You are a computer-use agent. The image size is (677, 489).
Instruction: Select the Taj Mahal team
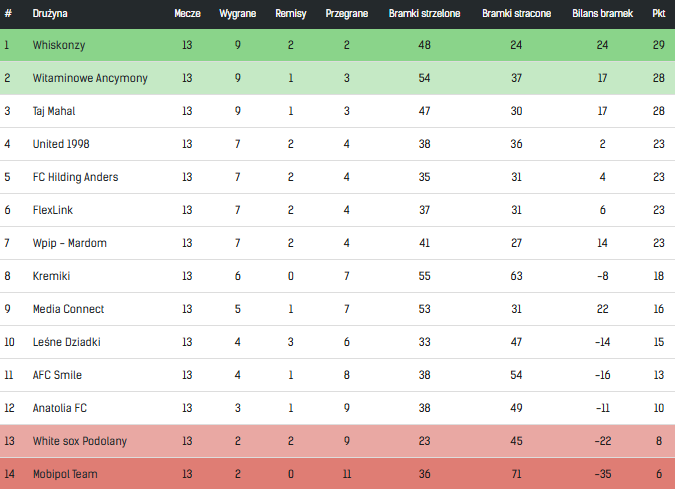[54, 111]
